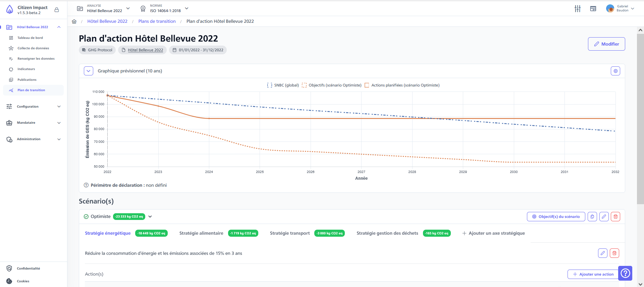Screen dimensions: 644x287
Task: Expand the Administration sidebar section
Action: [59, 139]
